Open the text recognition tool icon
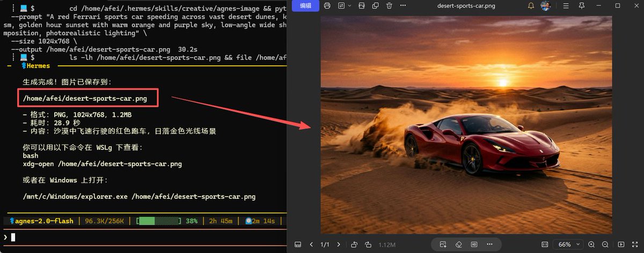The height and width of the screenshot is (253, 644). tap(342, 6)
